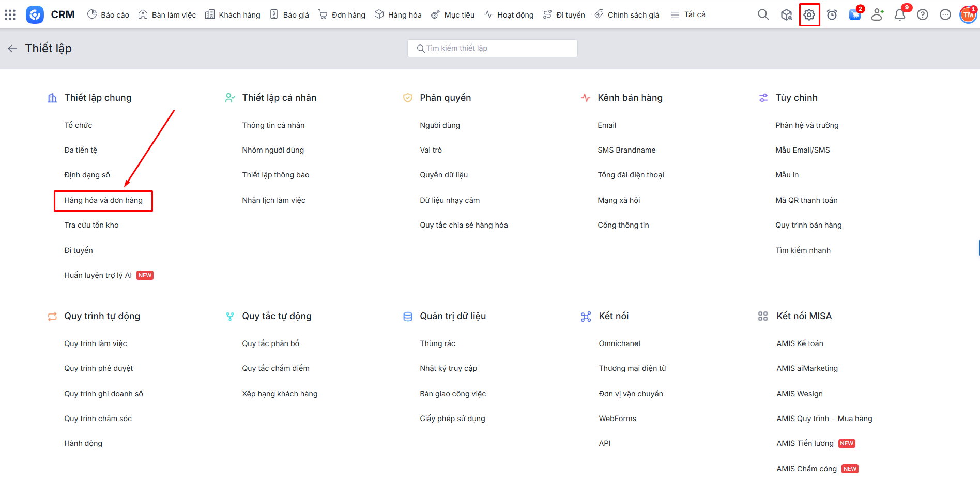Viewport: 980px width, 493px height.
Task: Open the apps grid launcher icon
Action: pyautogui.click(x=10, y=14)
